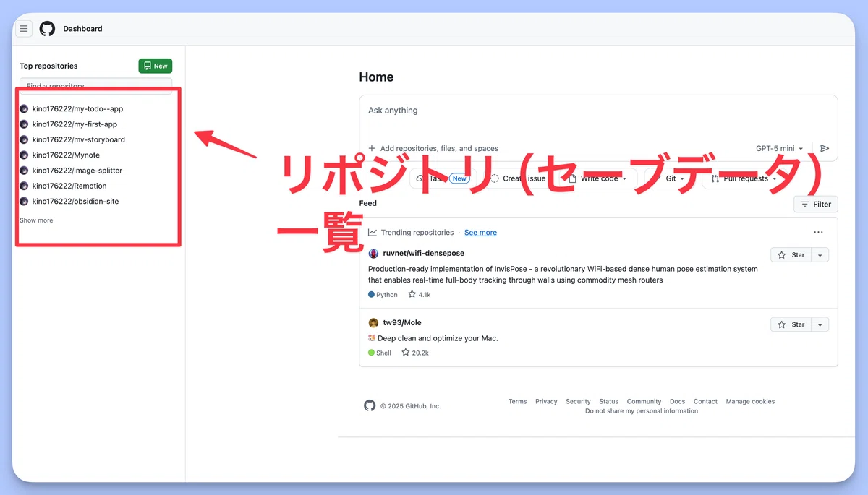The image size is (868, 495).
Task: Open the Contact footer link
Action: pyautogui.click(x=705, y=402)
